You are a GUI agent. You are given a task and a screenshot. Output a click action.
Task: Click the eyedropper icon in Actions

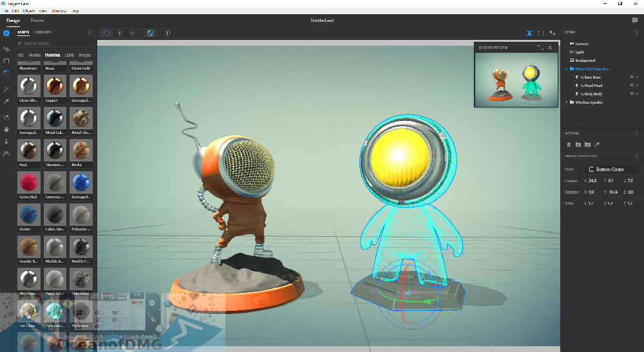pyautogui.click(x=597, y=144)
